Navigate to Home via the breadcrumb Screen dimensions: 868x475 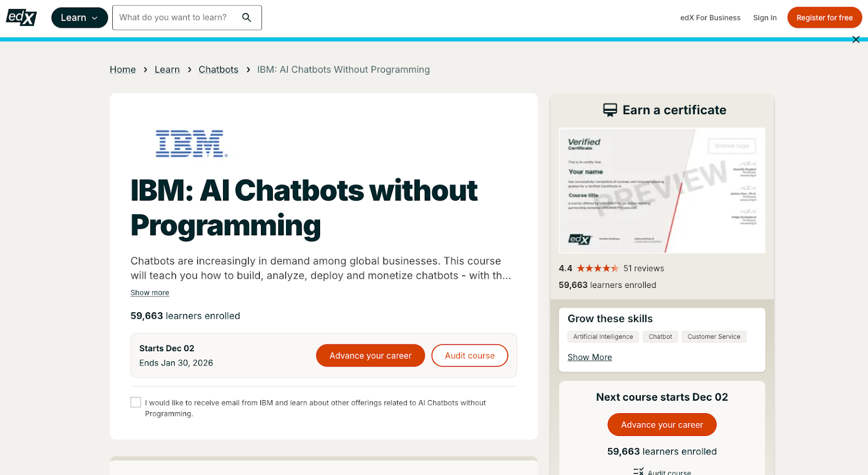pos(123,69)
